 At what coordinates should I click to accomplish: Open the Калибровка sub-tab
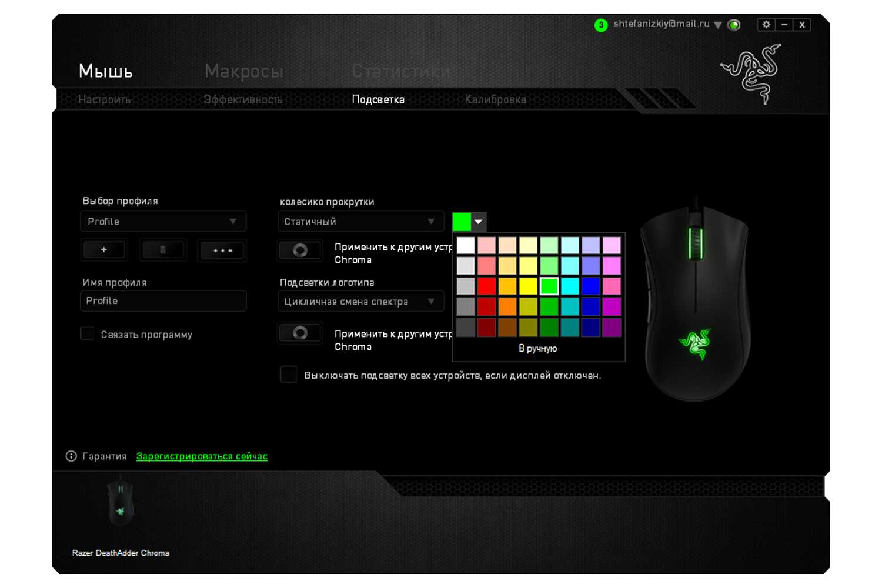(495, 99)
